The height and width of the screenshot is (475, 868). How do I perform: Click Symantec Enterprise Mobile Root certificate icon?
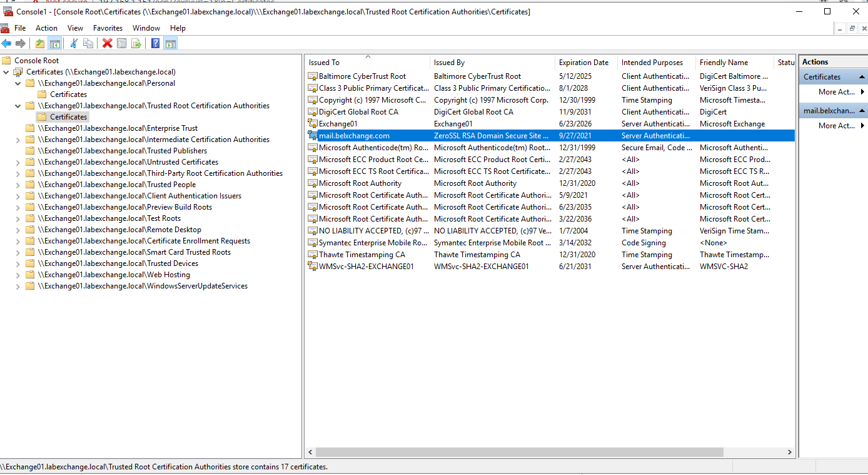click(313, 242)
